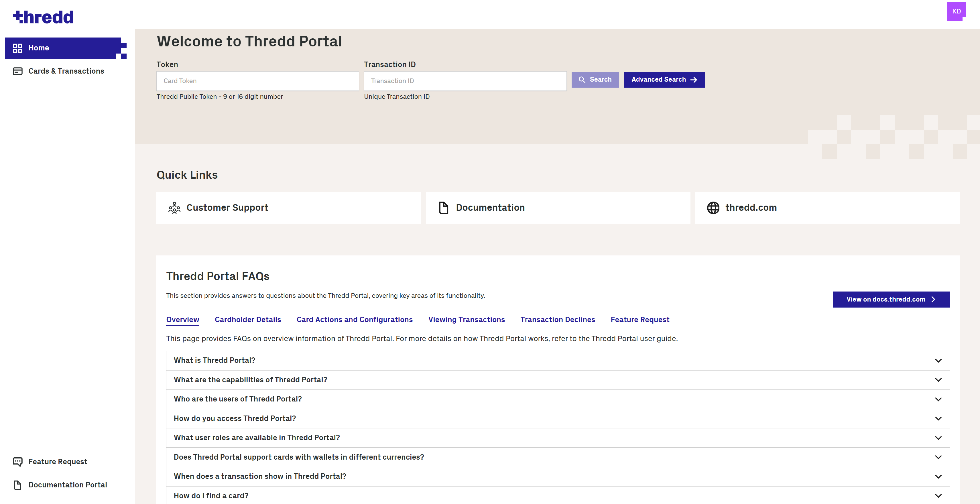Click 'Who are the users of Thredd Portal?' text
This screenshot has height=504, width=980.
point(238,399)
